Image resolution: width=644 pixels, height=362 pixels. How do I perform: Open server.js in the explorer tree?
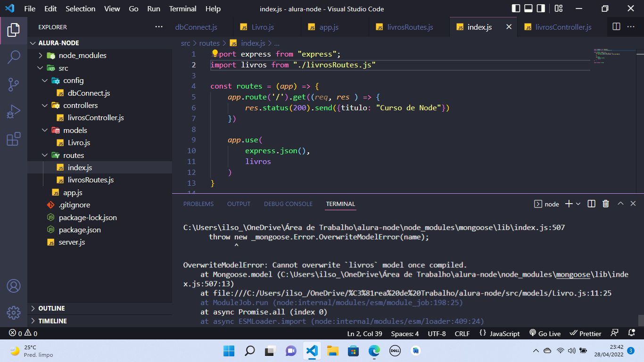[x=72, y=242]
